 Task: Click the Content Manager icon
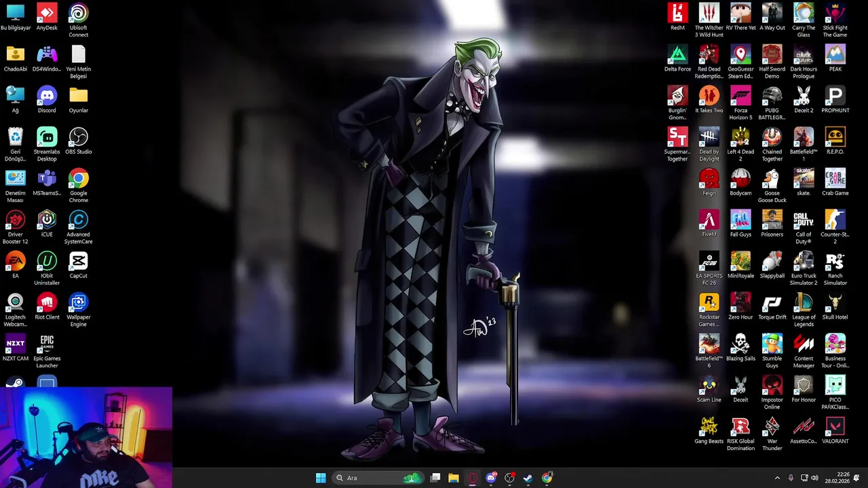click(804, 351)
